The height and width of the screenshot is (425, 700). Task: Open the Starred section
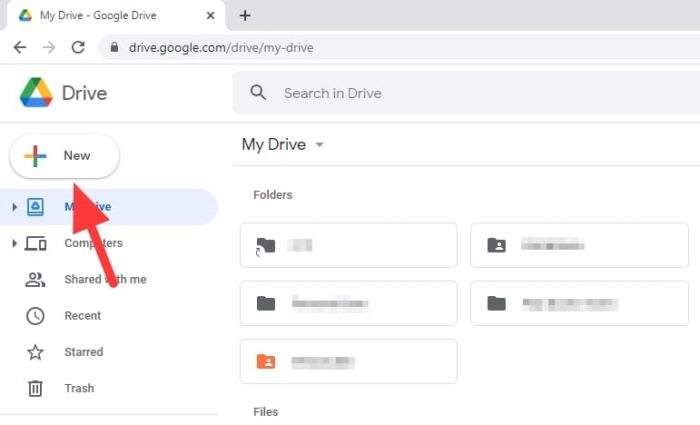pos(83,352)
